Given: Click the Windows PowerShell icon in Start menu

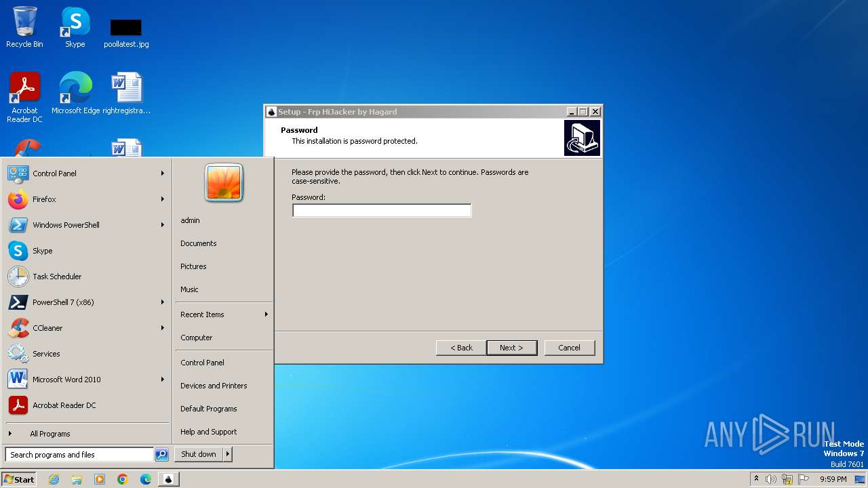Looking at the screenshot, I should tap(18, 225).
